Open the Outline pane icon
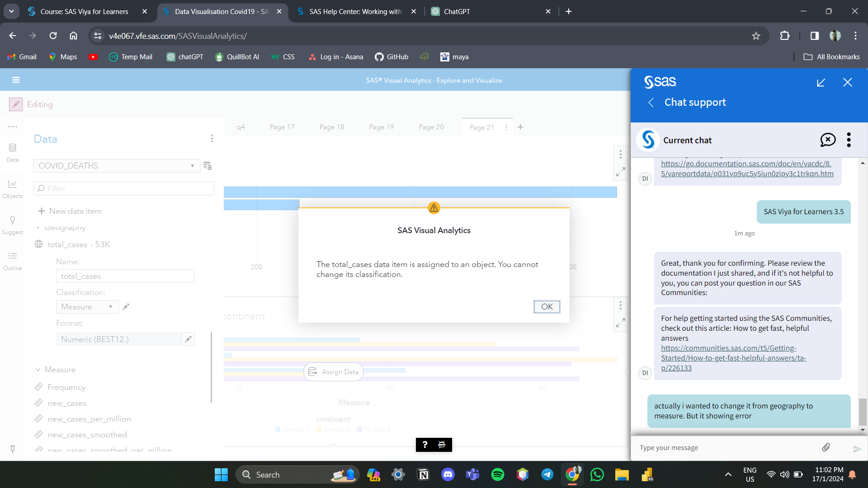 click(12, 261)
